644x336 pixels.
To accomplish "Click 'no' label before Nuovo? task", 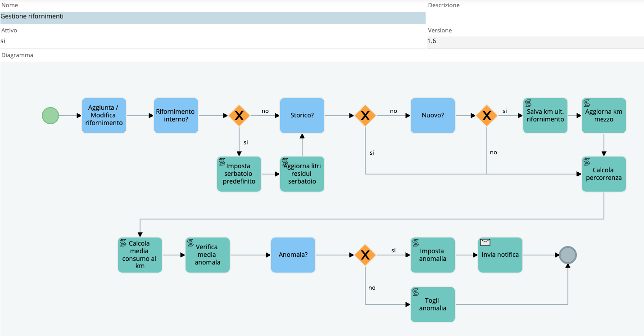I will [394, 111].
